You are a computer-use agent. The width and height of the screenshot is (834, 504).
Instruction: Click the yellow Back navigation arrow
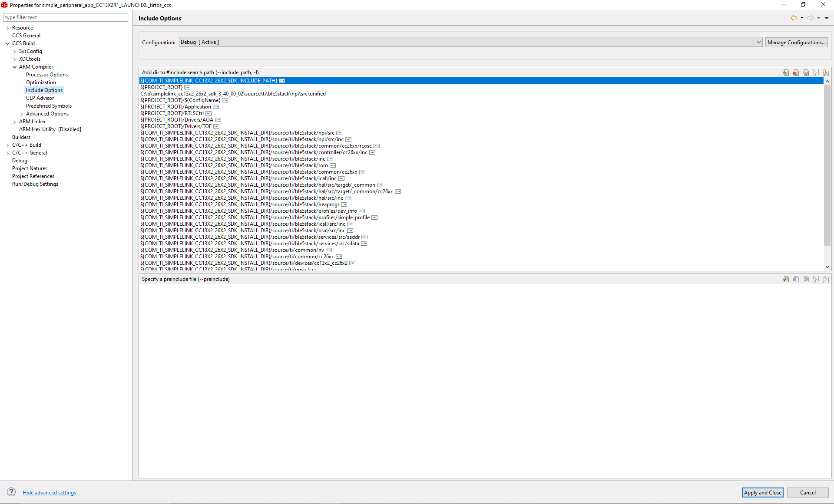(x=794, y=18)
